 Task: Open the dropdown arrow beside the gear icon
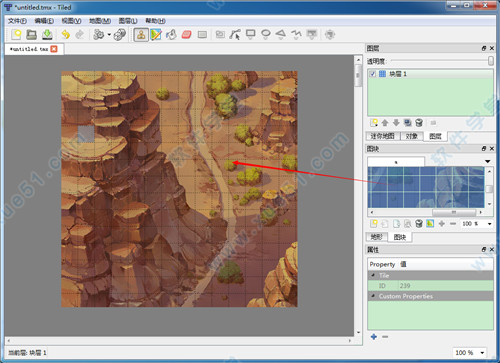coord(109,34)
